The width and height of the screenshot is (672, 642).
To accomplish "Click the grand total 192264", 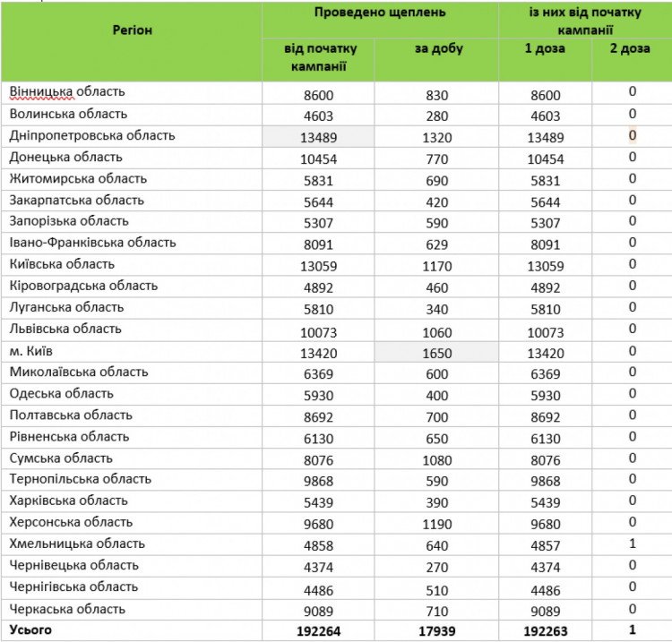I will coord(318,631).
